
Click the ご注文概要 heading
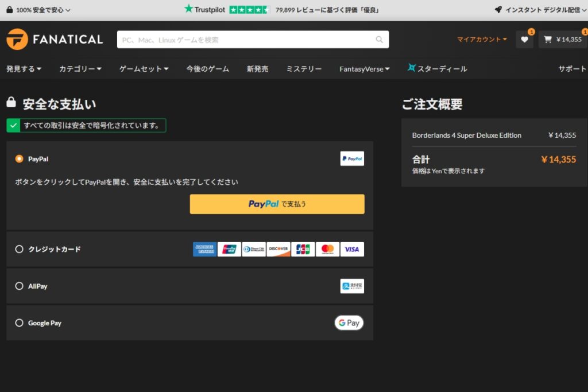(x=432, y=104)
